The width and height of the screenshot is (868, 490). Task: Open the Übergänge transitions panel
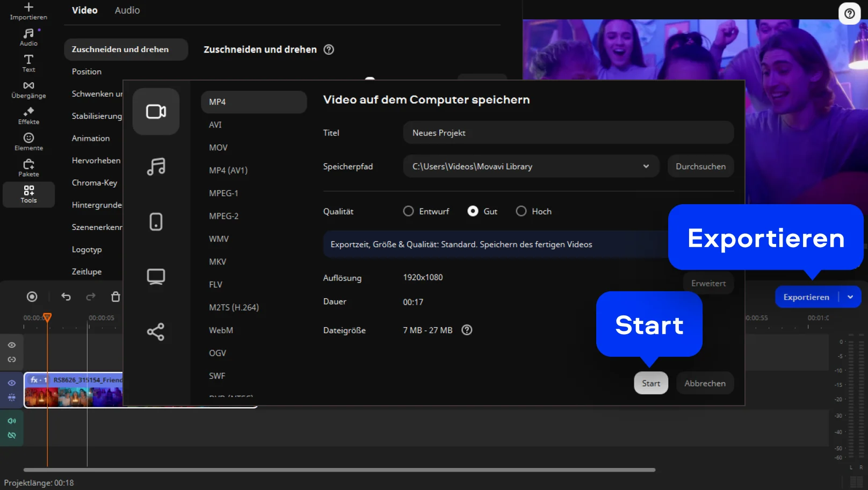tap(28, 90)
